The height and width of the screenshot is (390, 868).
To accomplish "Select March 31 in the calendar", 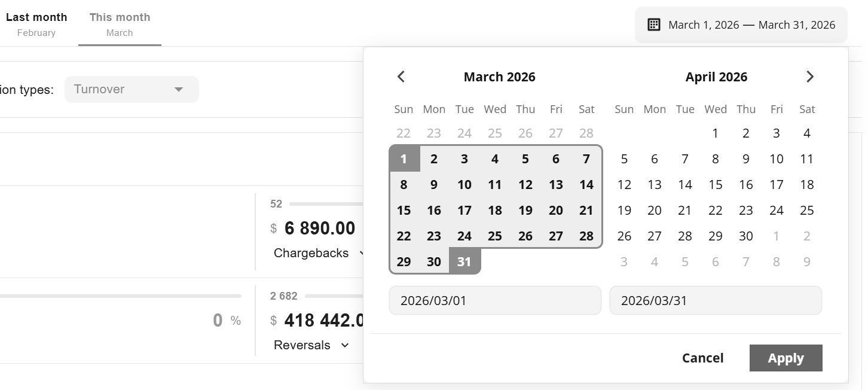I will (x=464, y=262).
